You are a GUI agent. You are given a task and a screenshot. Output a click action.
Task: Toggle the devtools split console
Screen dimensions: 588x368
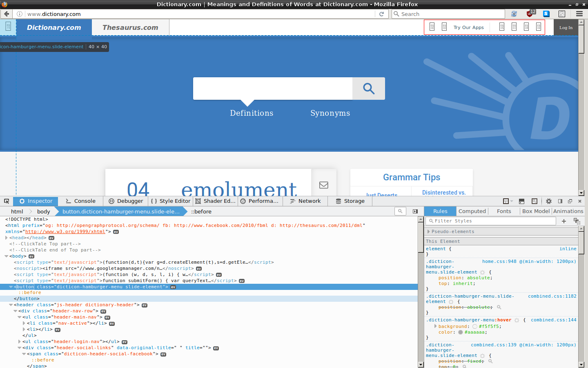coord(521,201)
